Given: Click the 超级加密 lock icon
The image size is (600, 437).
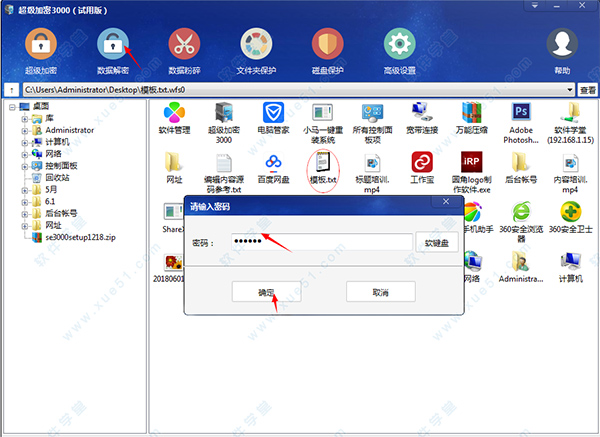Looking at the screenshot, I should tap(39, 46).
